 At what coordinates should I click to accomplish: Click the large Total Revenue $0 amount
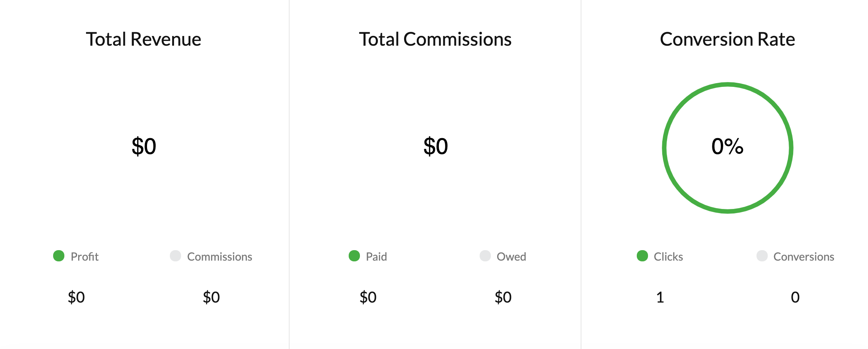click(x=144, y=146)
